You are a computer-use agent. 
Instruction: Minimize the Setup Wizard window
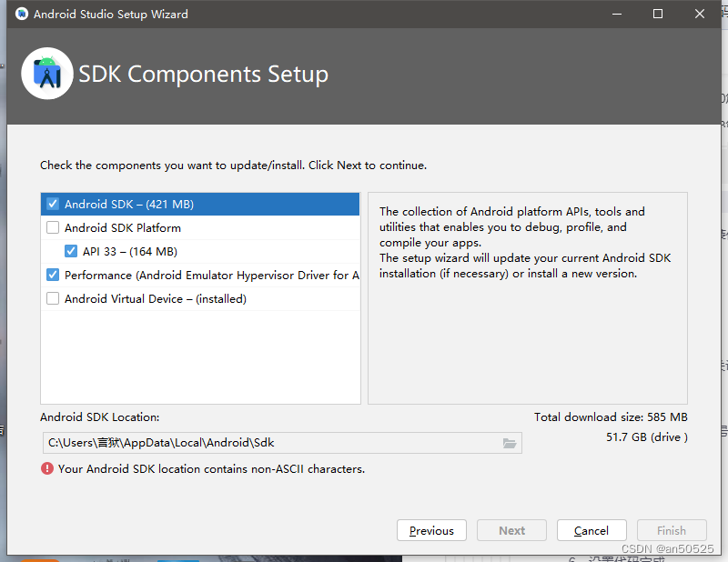(617, 14)
